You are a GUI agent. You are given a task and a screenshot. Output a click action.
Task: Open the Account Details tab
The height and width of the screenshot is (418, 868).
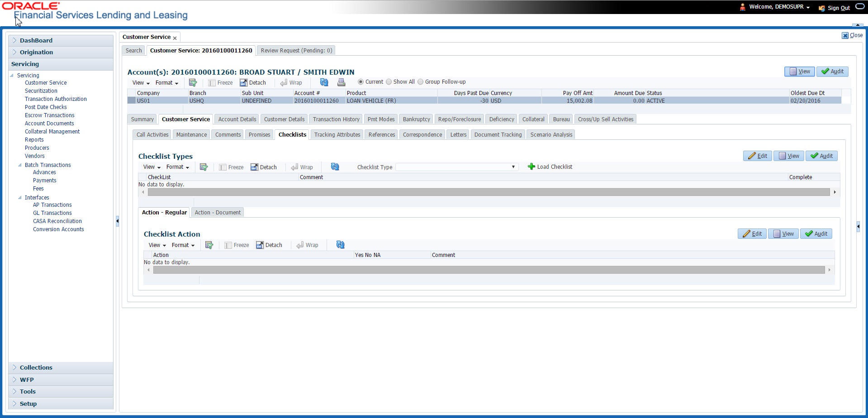(x=237, y=119)
